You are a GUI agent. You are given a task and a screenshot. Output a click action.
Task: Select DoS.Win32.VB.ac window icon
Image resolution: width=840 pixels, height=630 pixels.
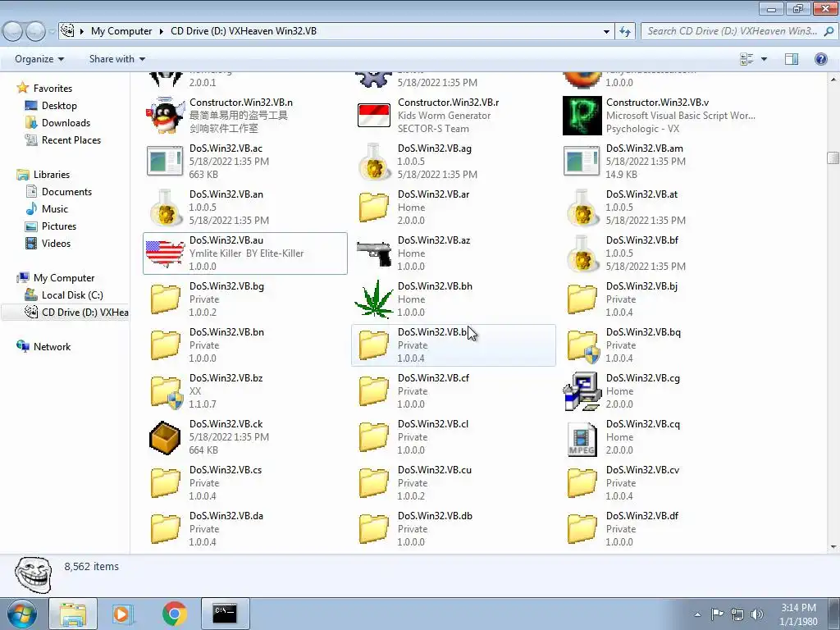[x=165, y=162]
